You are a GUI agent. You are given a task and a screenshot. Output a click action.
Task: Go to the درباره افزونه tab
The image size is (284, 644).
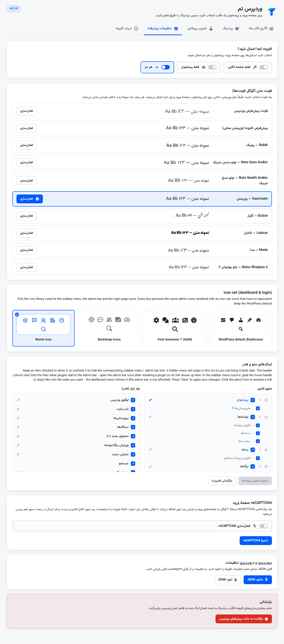click(x=127, y=28)
